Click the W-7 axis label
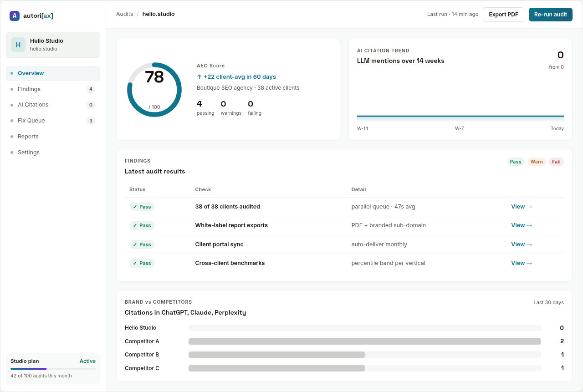Viewport: 583px width, 392px height. (x=459, y=129)
